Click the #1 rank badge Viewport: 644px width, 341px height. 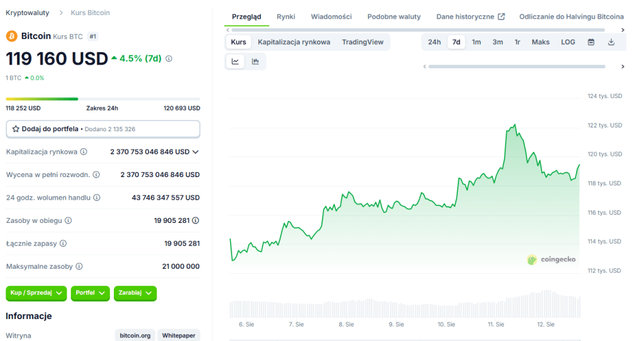93,36
